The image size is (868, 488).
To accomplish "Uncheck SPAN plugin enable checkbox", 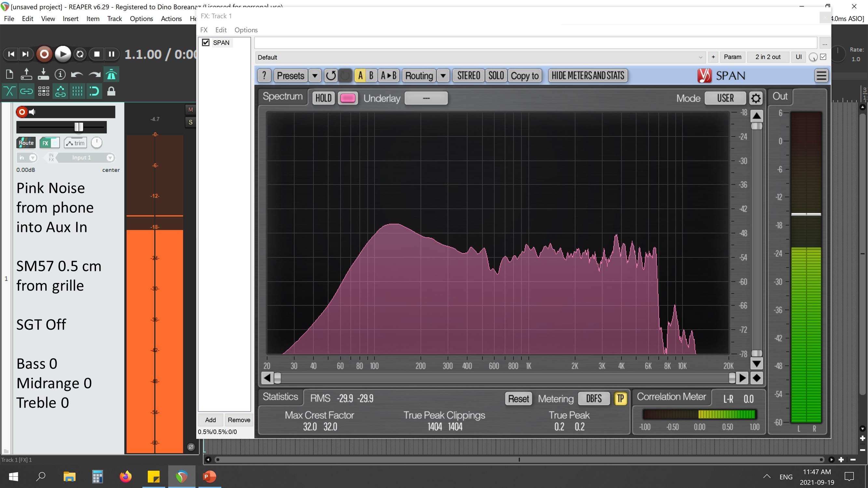I will (x=206, y=42).
